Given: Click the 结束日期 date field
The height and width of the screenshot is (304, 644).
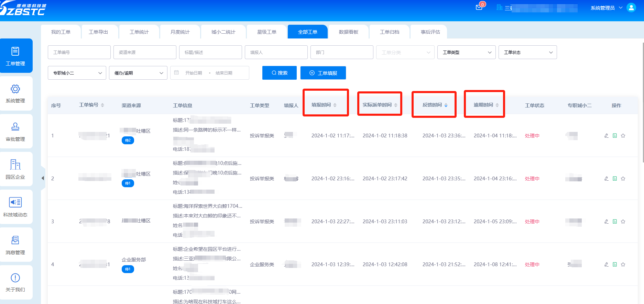Looking at the screenshot, I should [224, 73].
